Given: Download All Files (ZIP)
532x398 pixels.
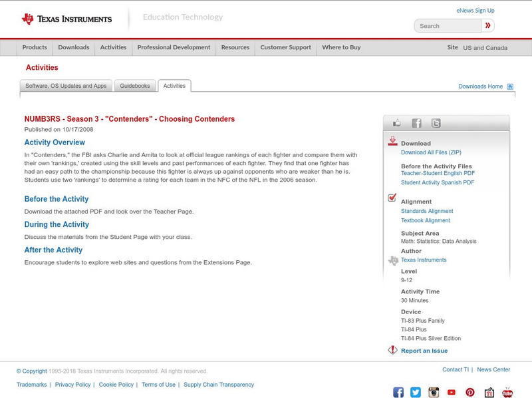Looking at the screenshot, I should coord(431,152).
